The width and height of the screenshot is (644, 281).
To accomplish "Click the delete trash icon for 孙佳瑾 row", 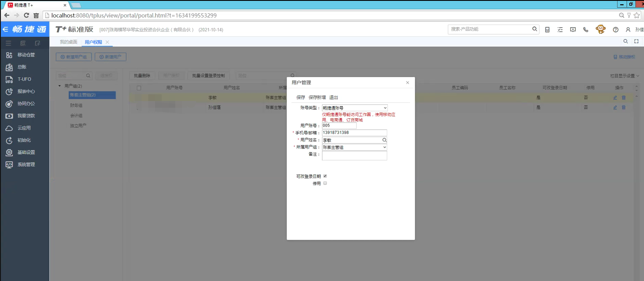I will (x=624, y=107).
